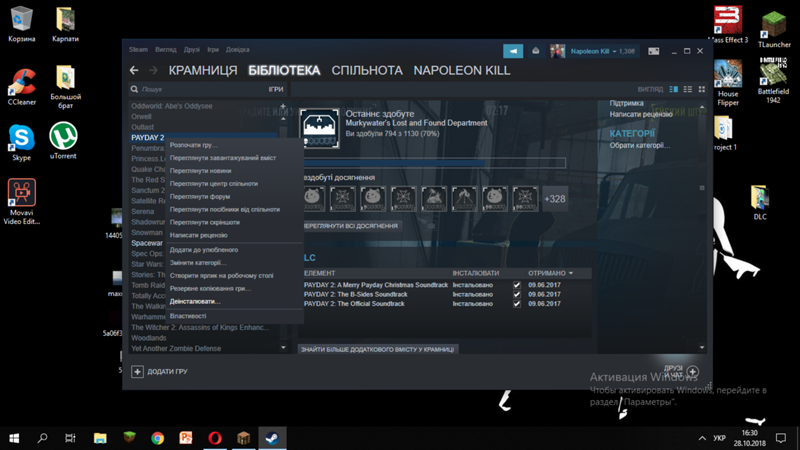The image size is (800, 450).
Task: Switch library to detail list view icon
Action: click(674, 89)
